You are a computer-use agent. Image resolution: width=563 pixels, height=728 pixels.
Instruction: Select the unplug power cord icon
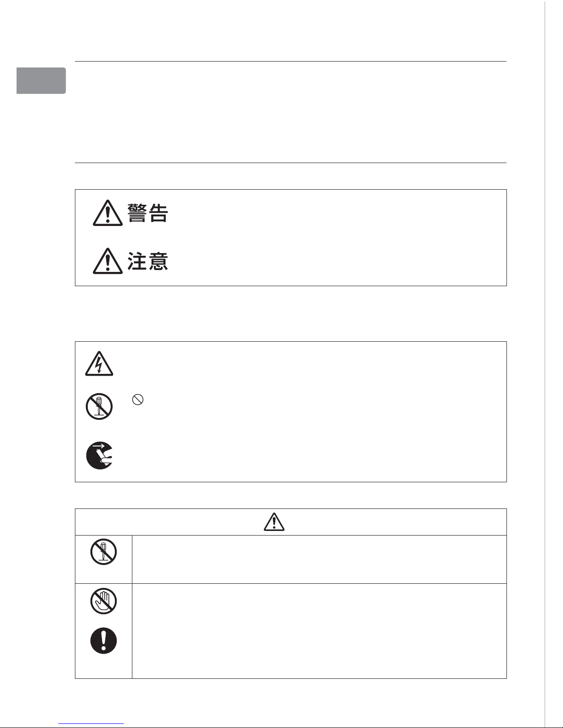[100, 455]
